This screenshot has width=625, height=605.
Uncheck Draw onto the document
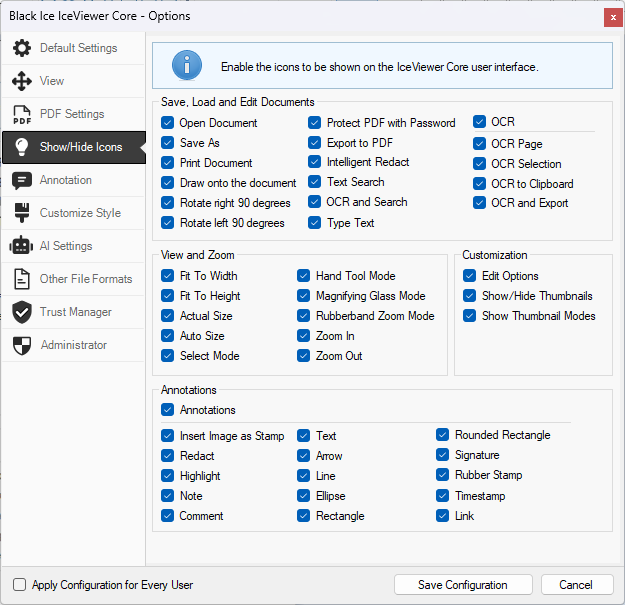[167, 183]
